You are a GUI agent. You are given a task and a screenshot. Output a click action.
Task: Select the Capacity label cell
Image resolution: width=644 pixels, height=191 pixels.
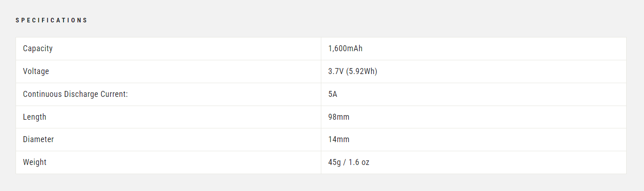[168, 48]
